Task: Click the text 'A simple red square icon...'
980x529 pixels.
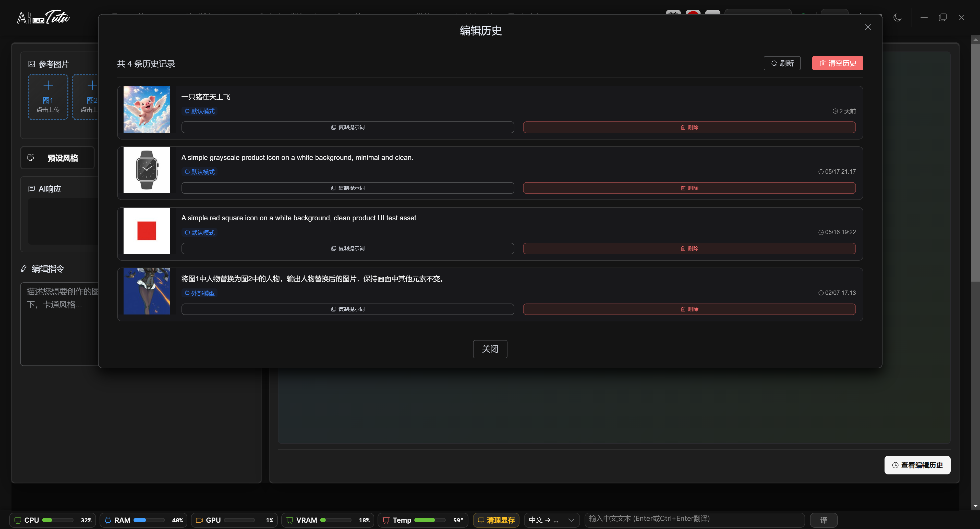Action: click(x=299, y=218)
